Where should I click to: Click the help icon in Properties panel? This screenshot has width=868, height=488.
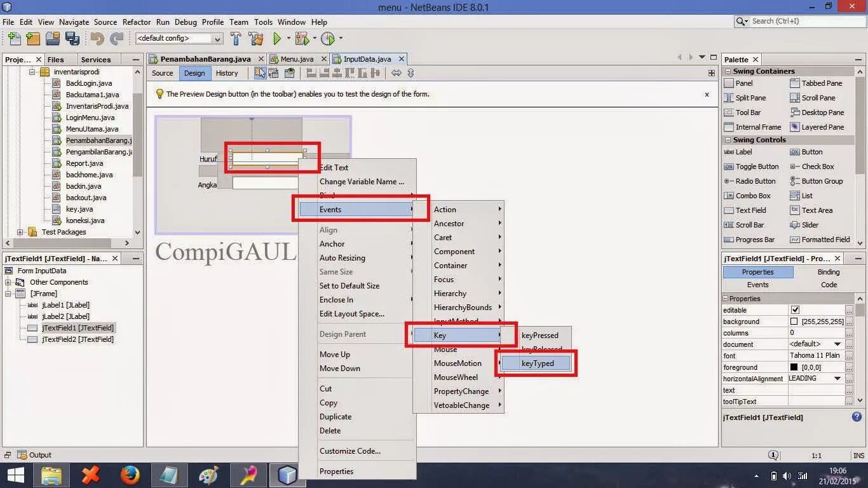[x=857, y=417]
